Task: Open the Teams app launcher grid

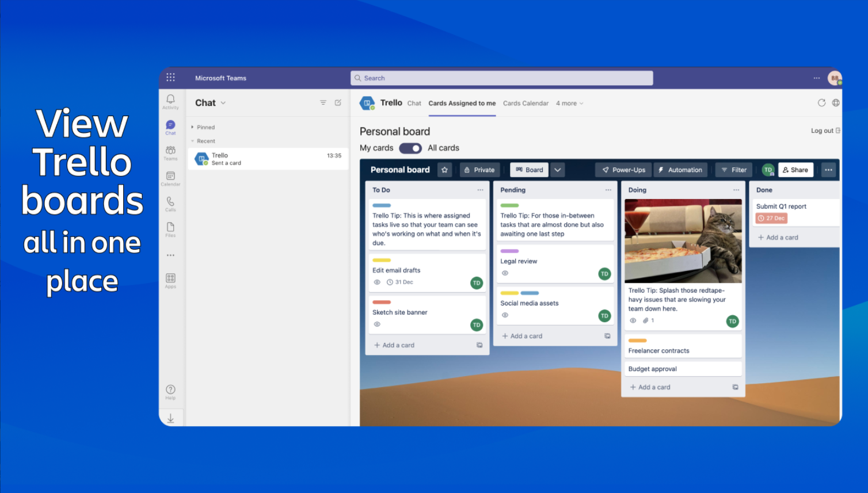Action: click(x=170, y=78)
